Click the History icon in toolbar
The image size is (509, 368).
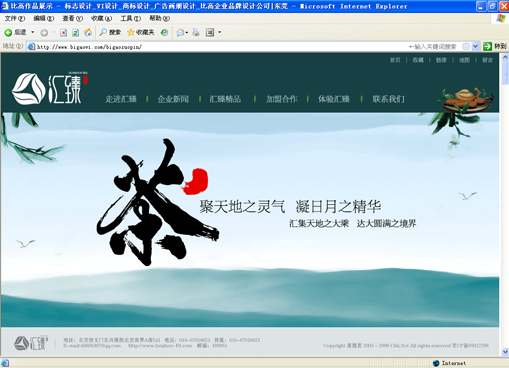pyautogui.click(x=164, y=32)
